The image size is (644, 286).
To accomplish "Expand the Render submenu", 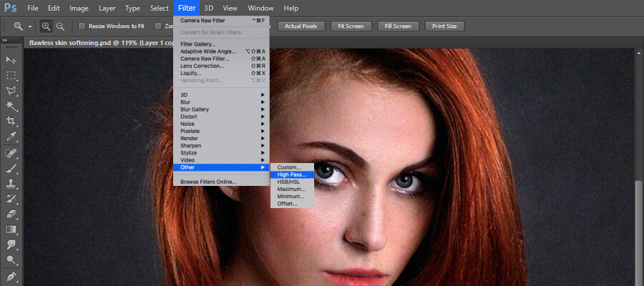I will (x=221, y=138).
